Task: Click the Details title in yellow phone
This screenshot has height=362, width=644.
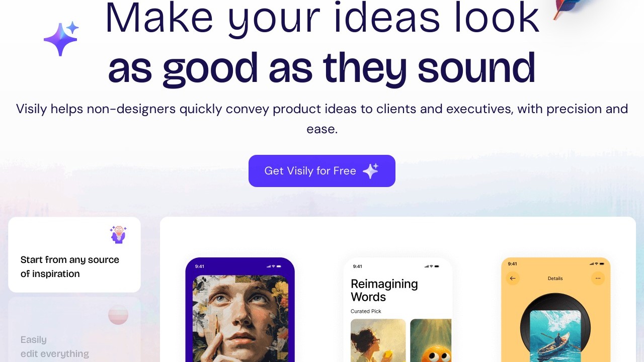Action: 555,278
